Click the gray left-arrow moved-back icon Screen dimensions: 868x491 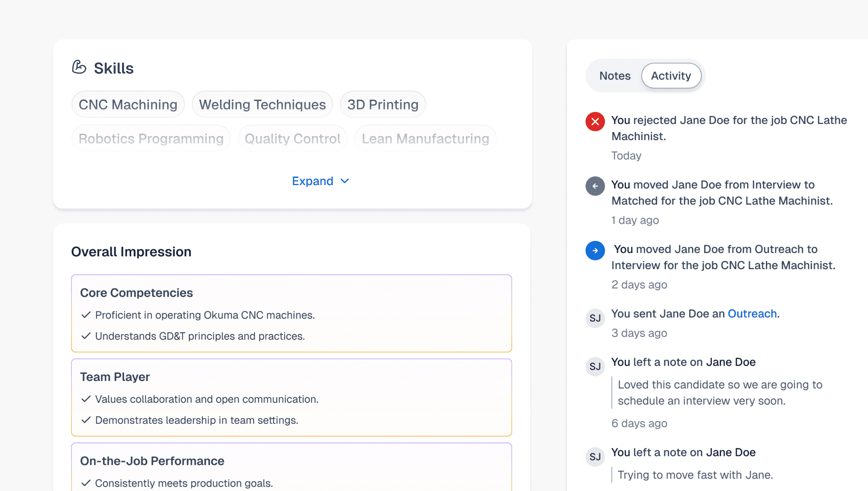point(595,186)
